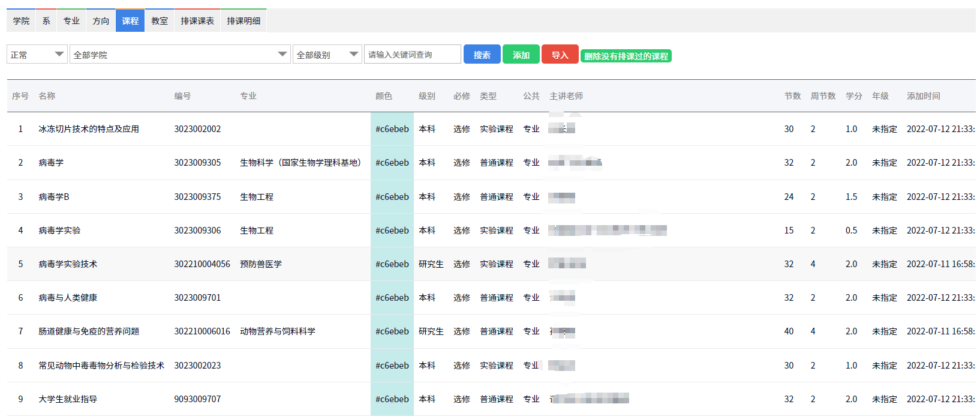Click 研究生 level in 病毒学实验技术 row
The image size is (980, 416).
[x=431, y=264]
